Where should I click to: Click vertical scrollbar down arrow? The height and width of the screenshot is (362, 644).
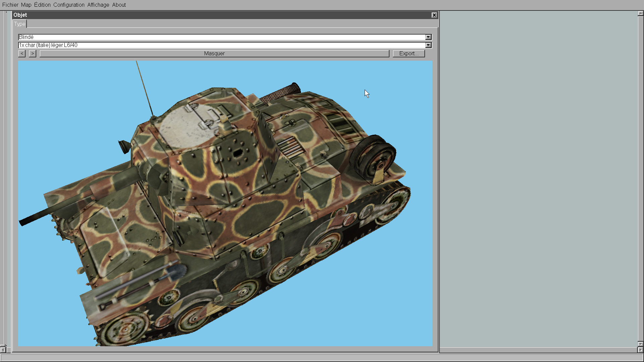point(640,344)
